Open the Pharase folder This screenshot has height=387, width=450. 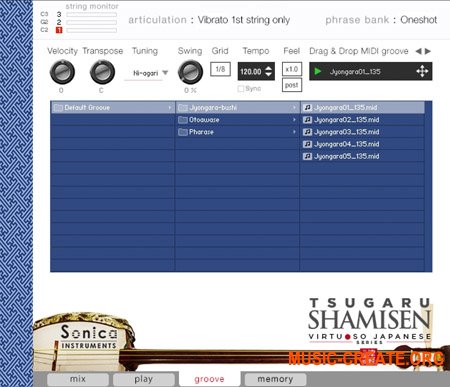tap(237, 132)
